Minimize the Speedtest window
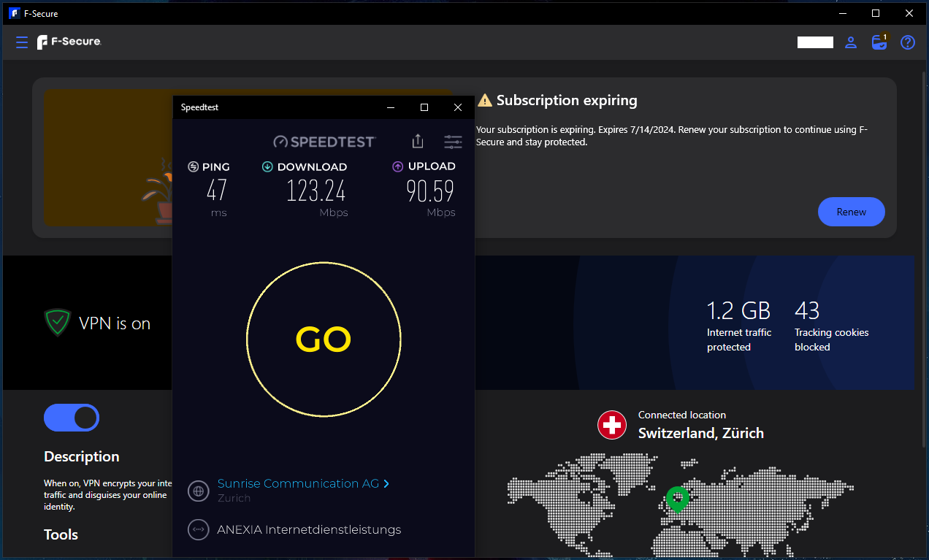Screen dimensions: 929x560 391,107
